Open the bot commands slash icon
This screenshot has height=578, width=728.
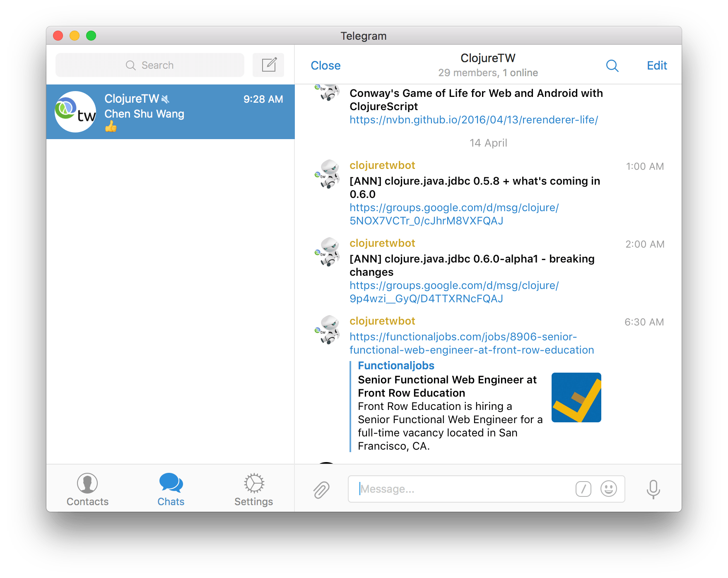(x=583, y=489)
